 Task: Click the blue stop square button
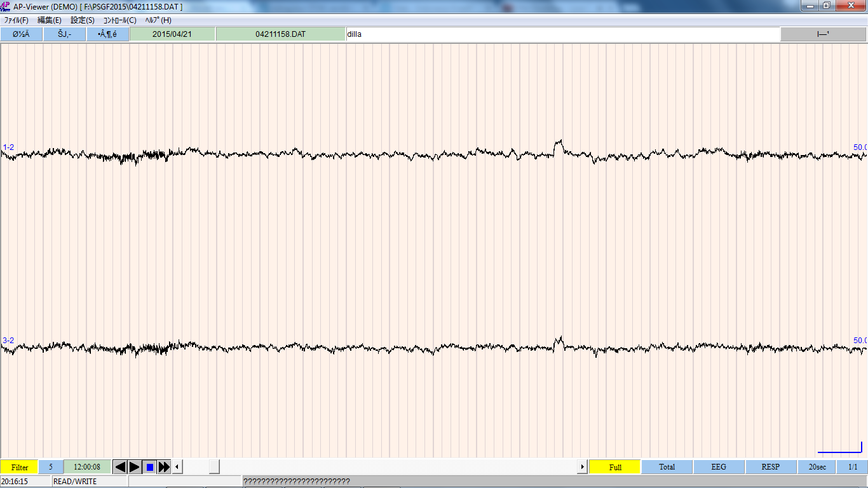[149, 467]
